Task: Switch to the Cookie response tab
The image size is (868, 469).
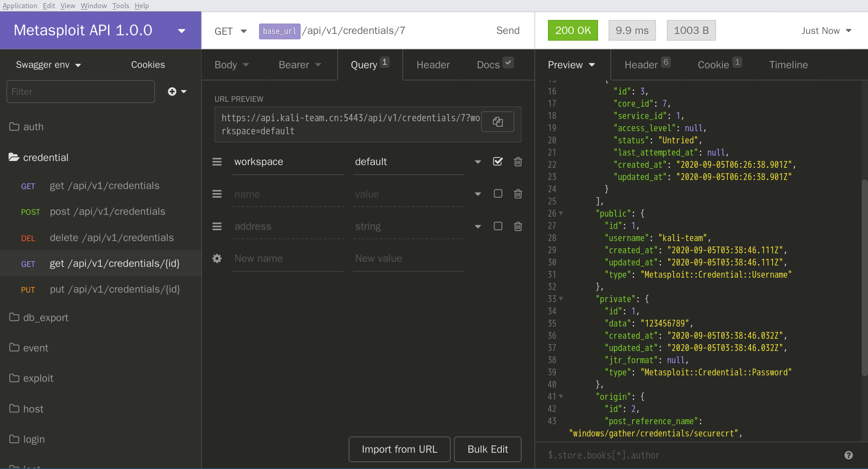Action: (719, 65)
